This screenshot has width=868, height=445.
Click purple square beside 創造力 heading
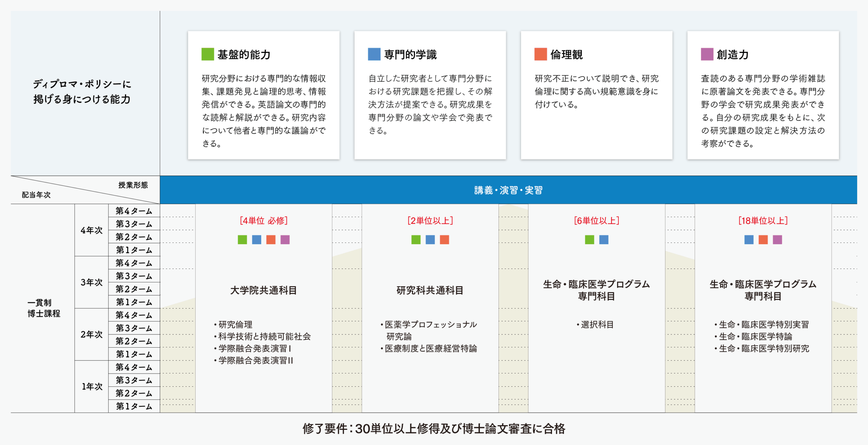(x=707, y=54)
